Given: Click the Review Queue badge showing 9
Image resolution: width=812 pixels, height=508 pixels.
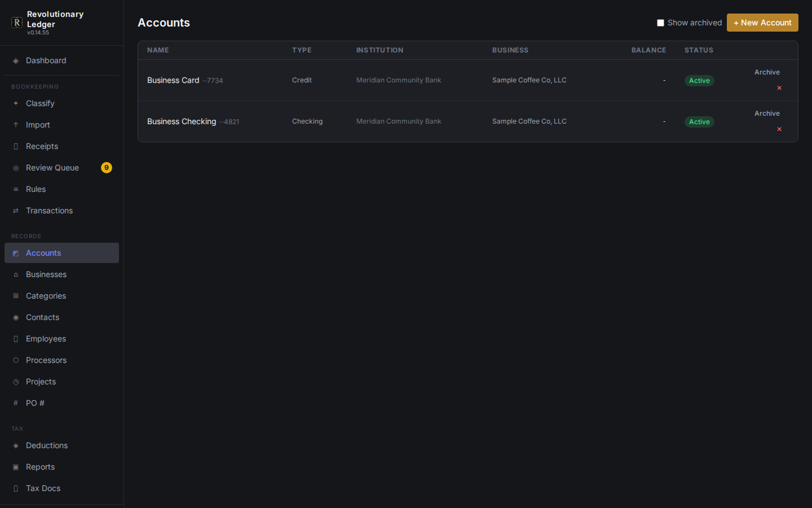Looking at the screenshot, I should tap(107, 168).
